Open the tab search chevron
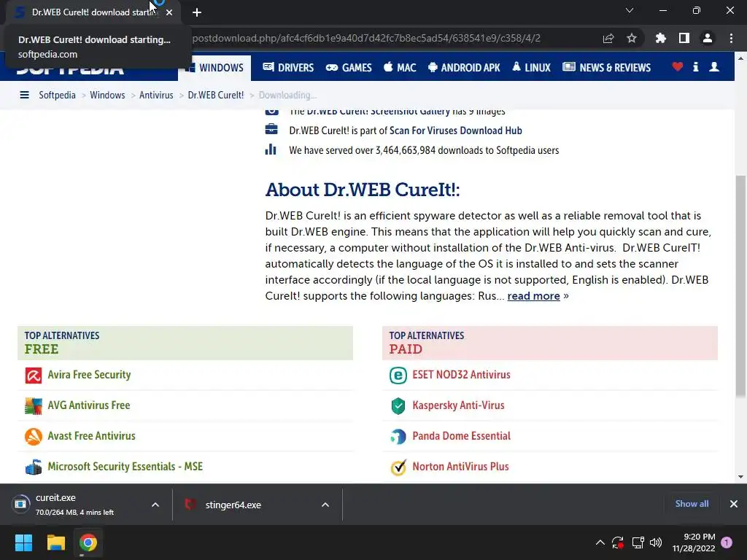 (630, 10)
